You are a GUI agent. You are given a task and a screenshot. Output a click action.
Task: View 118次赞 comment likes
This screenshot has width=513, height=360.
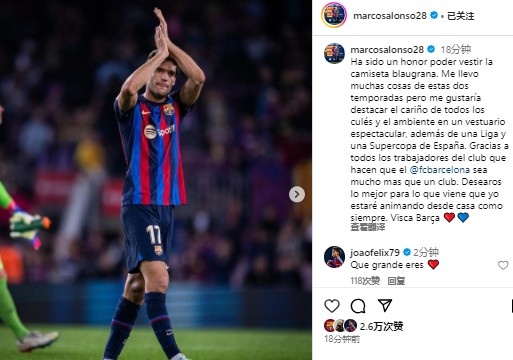pos(365,281)
